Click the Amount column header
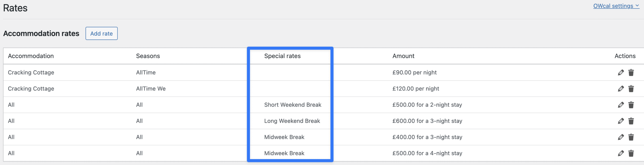 pyautogui.click(x=403, y=56)
